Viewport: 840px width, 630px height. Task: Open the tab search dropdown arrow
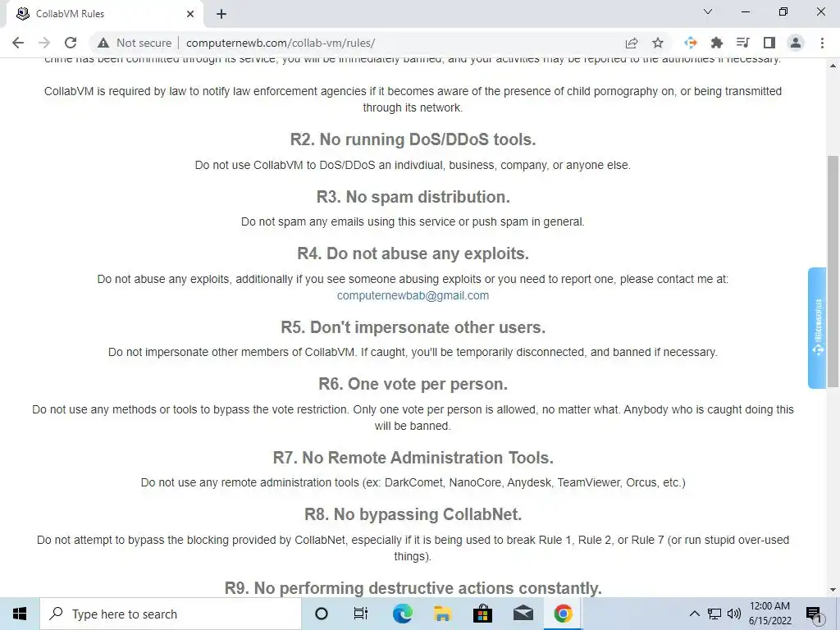[708, 11]
